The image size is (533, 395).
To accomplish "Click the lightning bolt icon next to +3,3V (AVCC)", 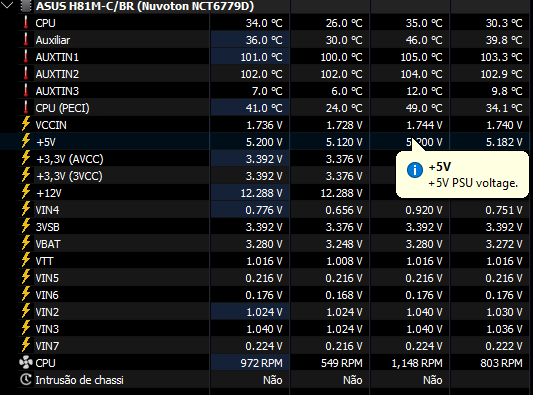I will tap(26, 158).
